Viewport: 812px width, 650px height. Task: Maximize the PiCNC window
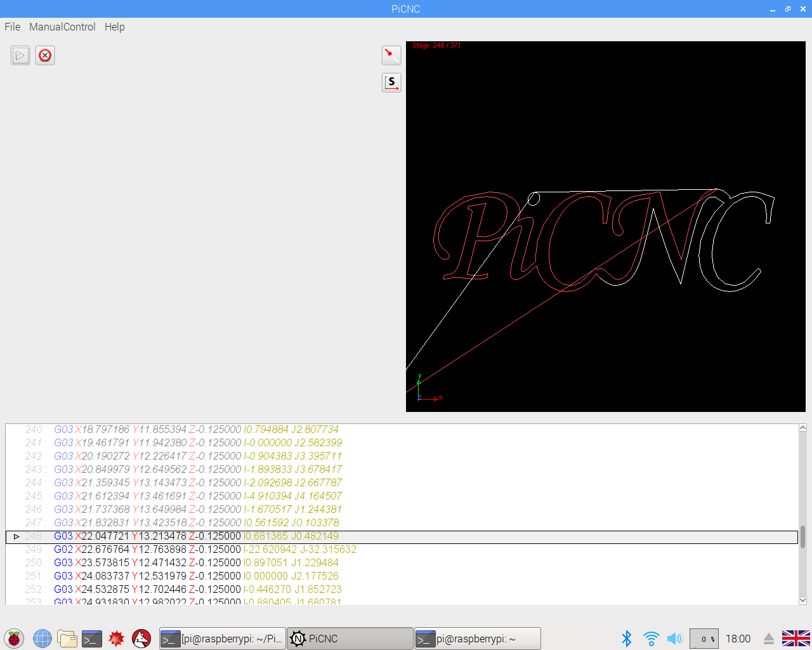[x=788, y=9]
